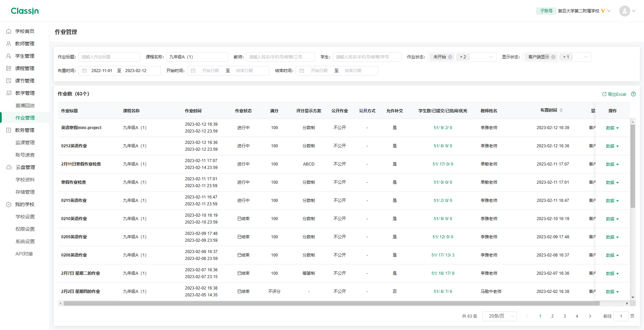Open 监课管理 in the sidebar
The image size is (644, 330).
pyautogui.click(x=25, y=143)
